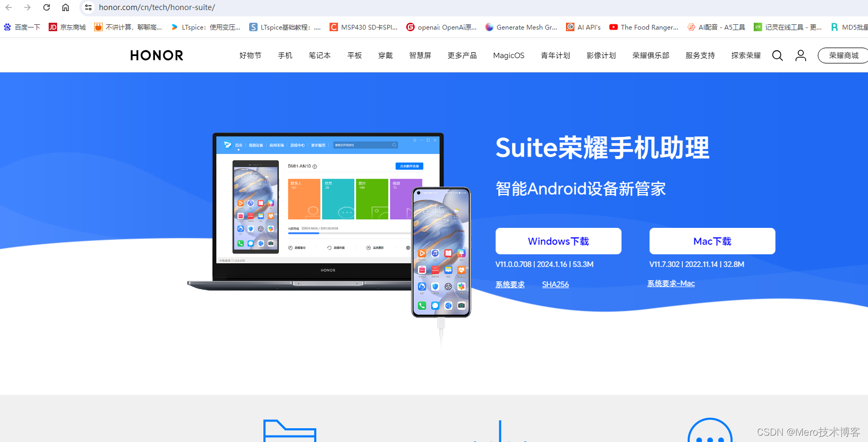Open Generate Mesh Gr... bookmark
This screenshot has height=442, width=868.
(521, 27)
